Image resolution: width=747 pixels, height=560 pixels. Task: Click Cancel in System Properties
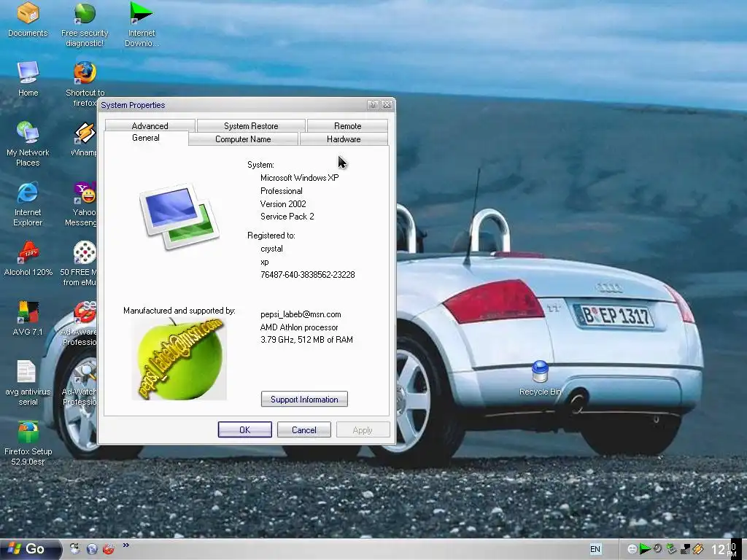304,429
